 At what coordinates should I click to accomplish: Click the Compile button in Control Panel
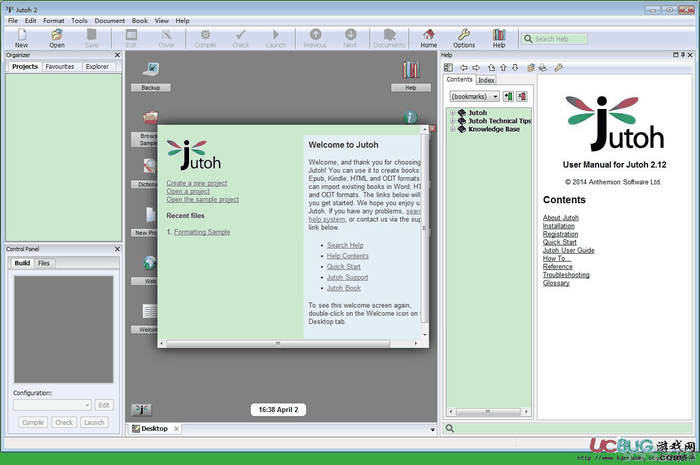pos(33,422)
